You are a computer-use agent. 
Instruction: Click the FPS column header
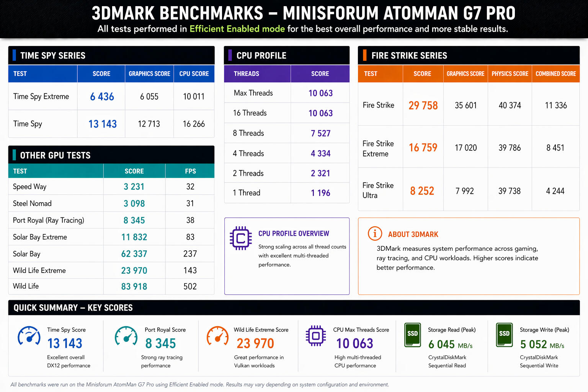tap(190, 171)
